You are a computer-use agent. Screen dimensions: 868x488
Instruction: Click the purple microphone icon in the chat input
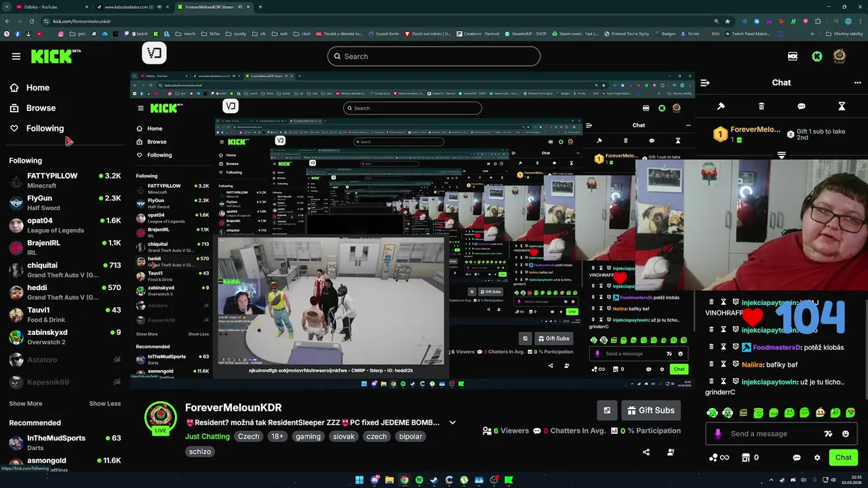pyautogui.click(x=718, y=434)
